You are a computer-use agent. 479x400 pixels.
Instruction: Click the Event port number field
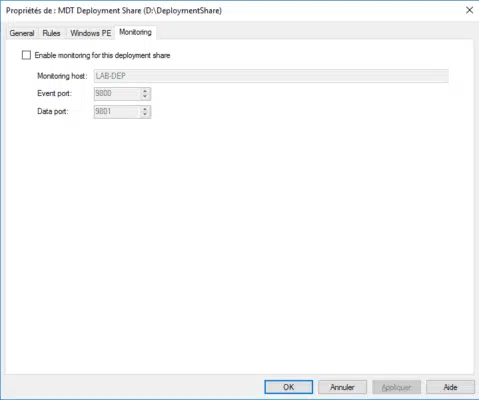tap(117, 94)
